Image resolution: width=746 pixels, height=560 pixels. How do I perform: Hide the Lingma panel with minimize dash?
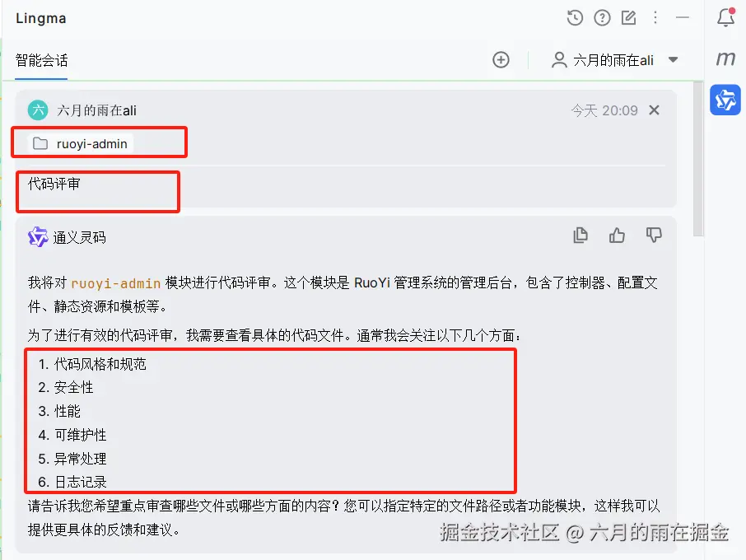pos(683,17)
